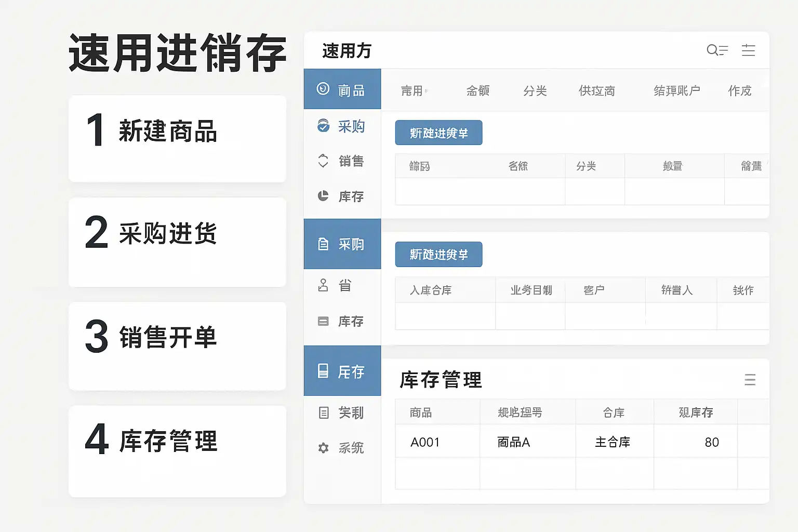Select the blue-highlighted sidebar item above the 系统 group

point(342,371)
